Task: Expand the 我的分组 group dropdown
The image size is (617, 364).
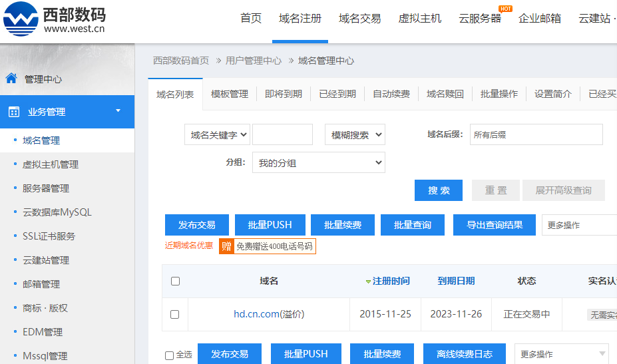Action: 318,162
